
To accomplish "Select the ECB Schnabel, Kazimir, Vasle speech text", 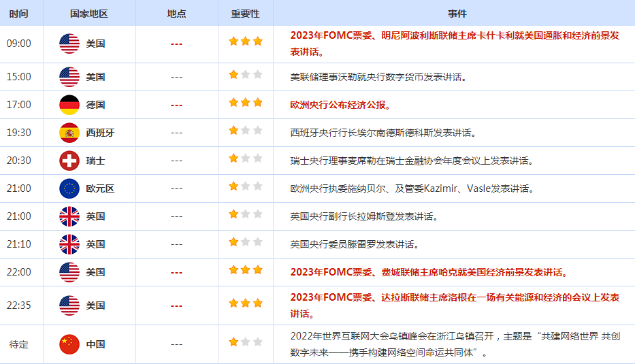I will (x=412, y=188).
